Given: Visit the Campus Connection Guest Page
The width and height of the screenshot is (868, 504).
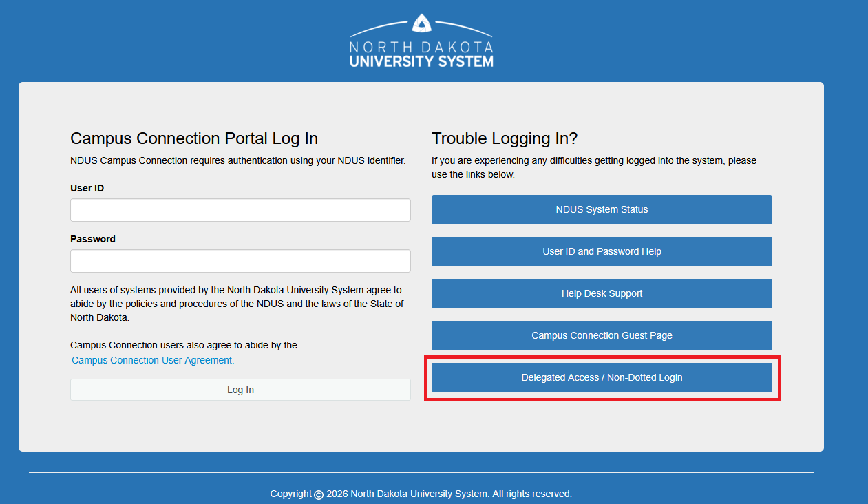Looking at the screenshot, I should point(602,335).
